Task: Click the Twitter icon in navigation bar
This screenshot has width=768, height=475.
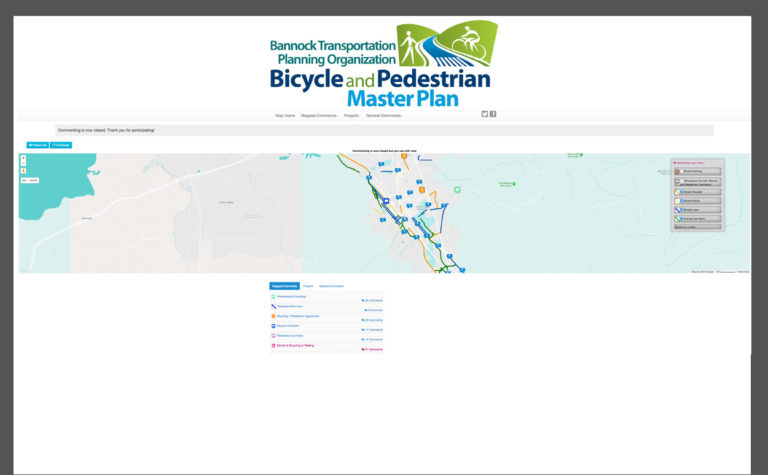Action: tap(485, 114)
